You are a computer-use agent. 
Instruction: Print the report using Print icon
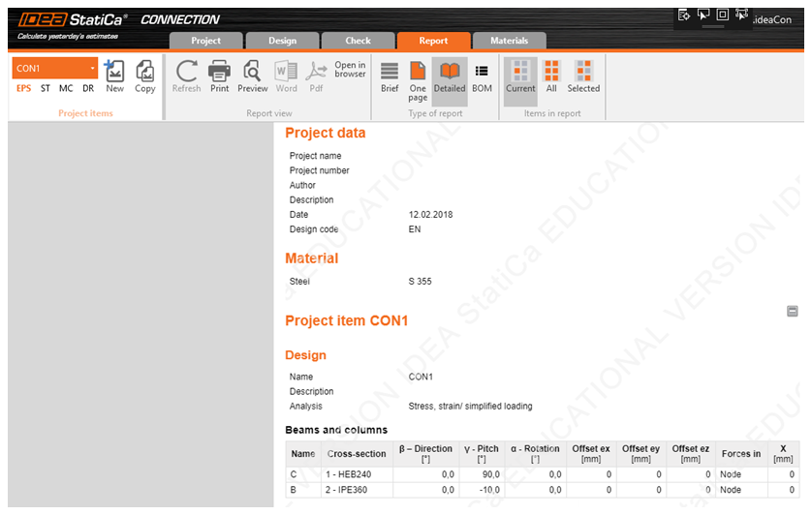[x=220, y=76]
